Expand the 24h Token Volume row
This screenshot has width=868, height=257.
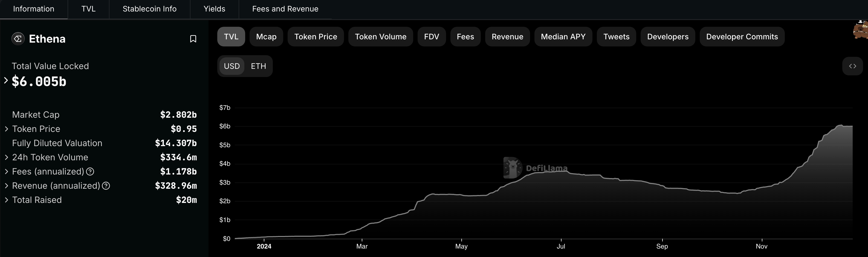[x=6, y=157]
